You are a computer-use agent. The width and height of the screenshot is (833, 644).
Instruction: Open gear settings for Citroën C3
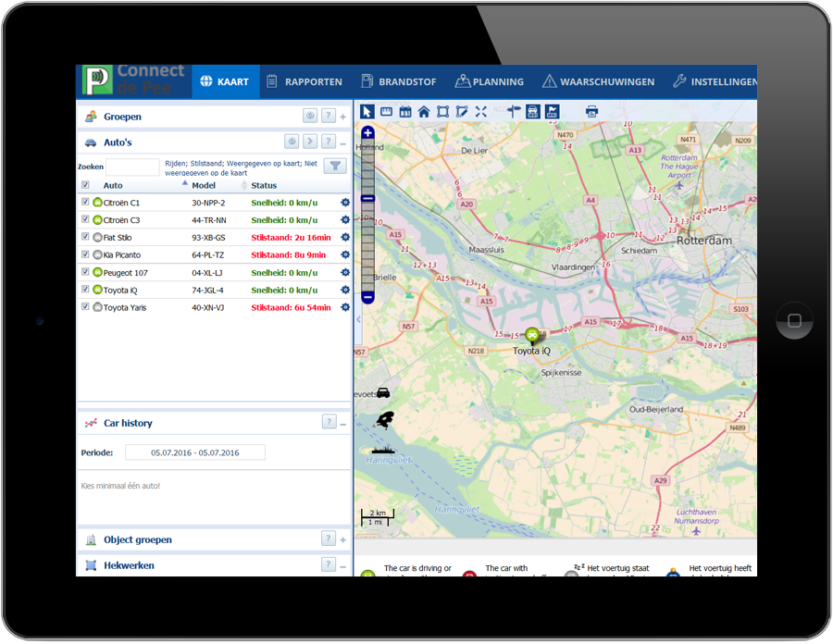tap(345, 220)
